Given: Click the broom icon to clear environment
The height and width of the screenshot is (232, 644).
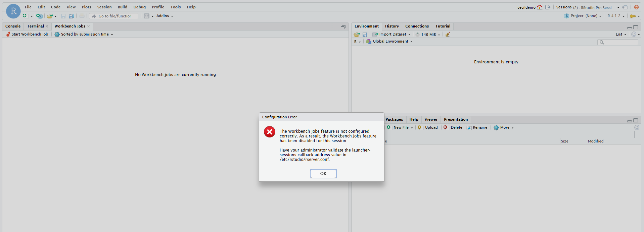Looking at the screenshot, I should (x=448, y=34).
